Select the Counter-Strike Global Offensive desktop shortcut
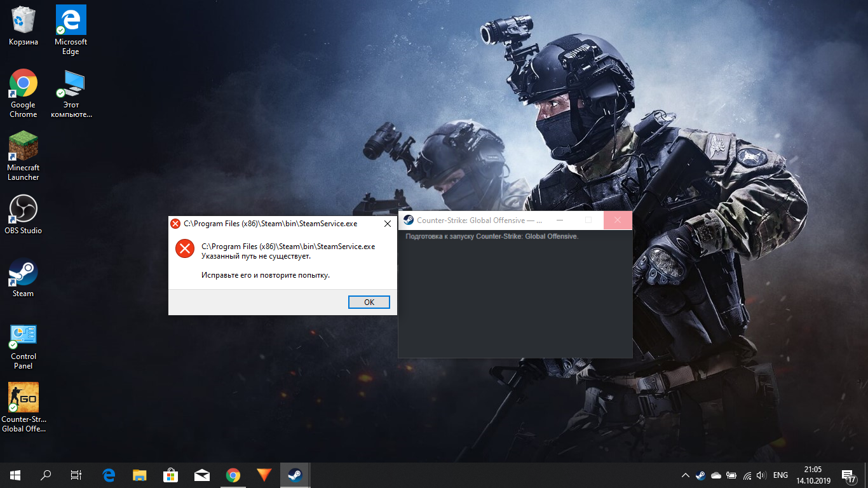Image resolution: width=868 pixels, height=488 pixels. pos(24,407)
